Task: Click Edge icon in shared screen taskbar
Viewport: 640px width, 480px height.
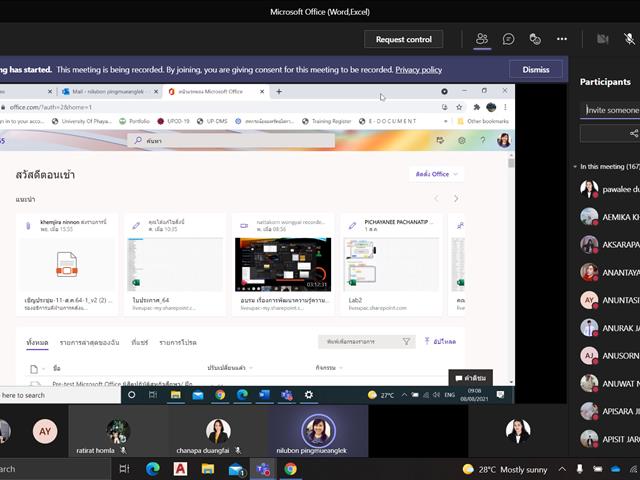Action: pos(242,395)
